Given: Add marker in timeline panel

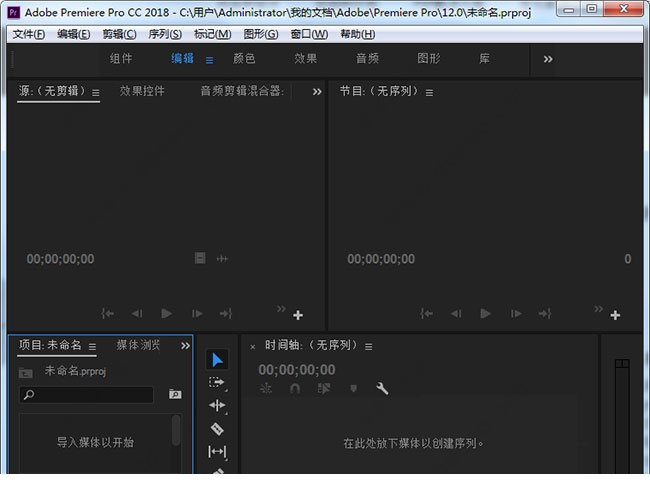Looking at the screenshot, I should 353,389.
